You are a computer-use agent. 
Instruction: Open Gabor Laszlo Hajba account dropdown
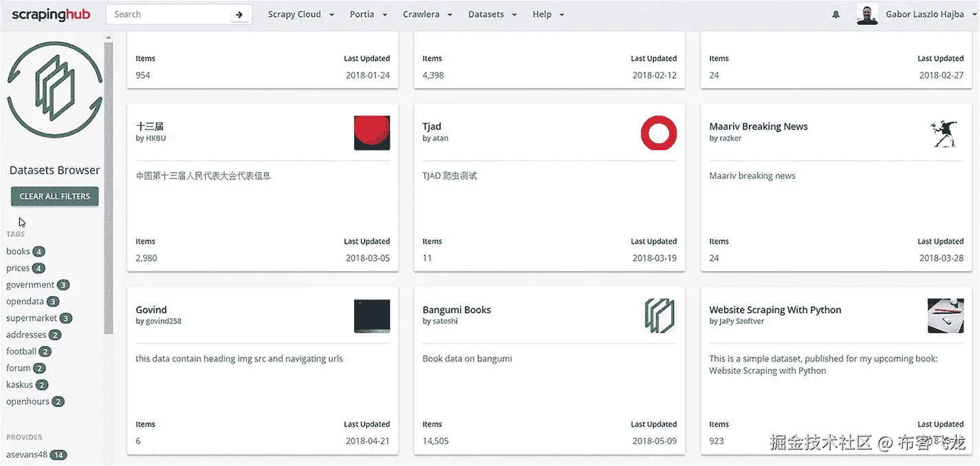pyautogui.click(x=930, y=14)
